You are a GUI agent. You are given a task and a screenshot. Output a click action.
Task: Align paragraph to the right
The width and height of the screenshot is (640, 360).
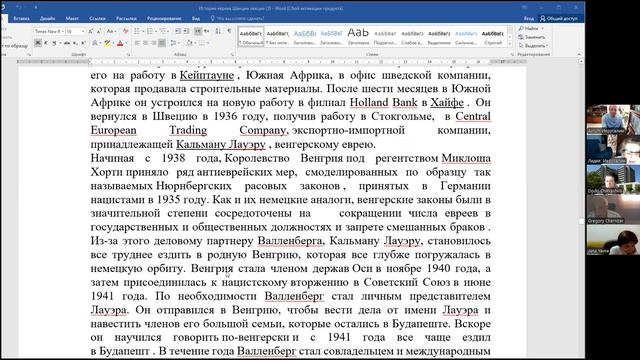click(153, 43)
